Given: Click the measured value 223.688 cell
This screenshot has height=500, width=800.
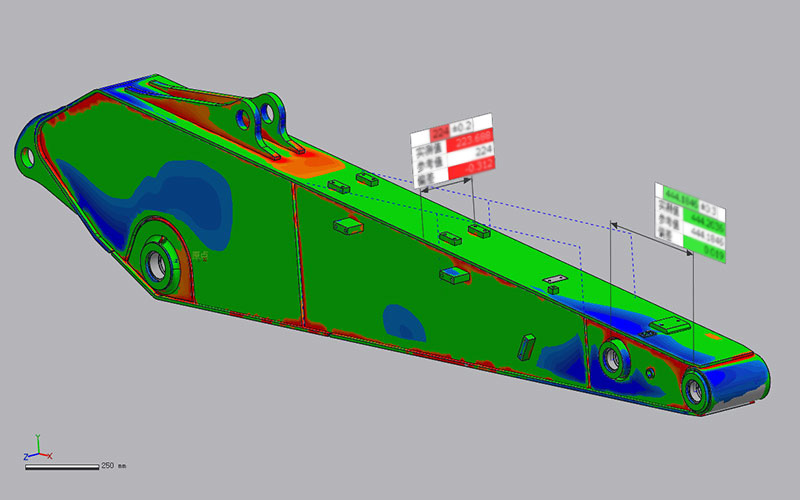Looking at the screenshot, I should pyautogui.click(x=470, y=144).
